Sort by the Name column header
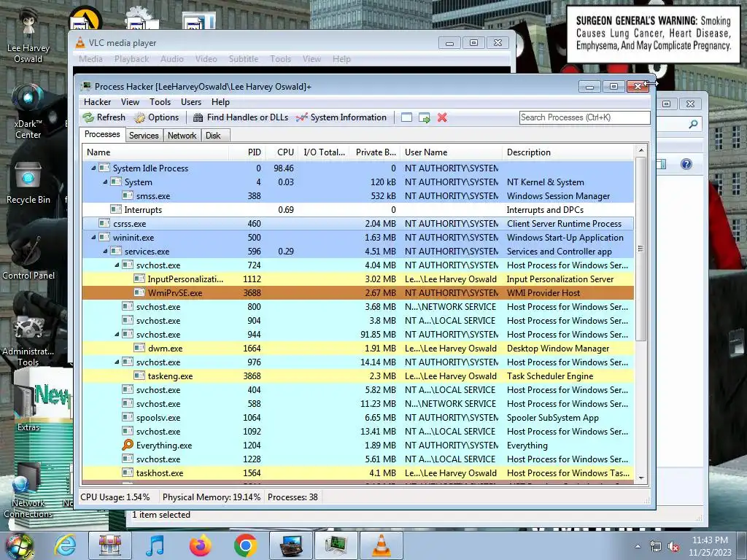 coord(155,152)
